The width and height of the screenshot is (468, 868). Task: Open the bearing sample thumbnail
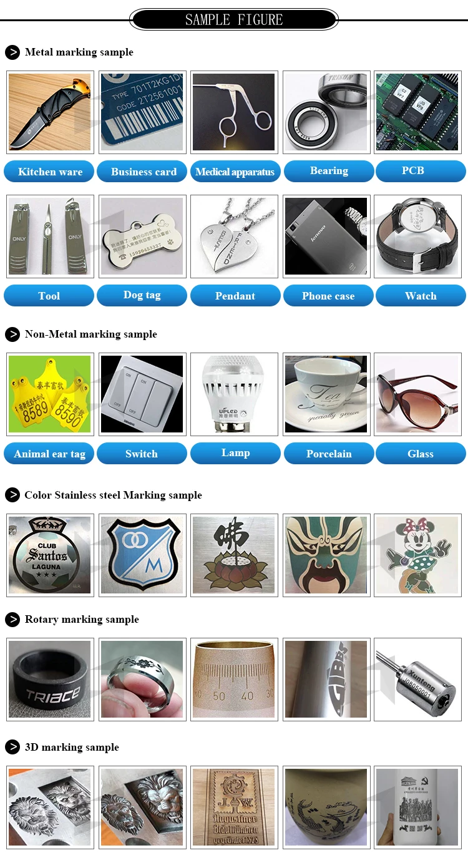(x=326, y=112)
